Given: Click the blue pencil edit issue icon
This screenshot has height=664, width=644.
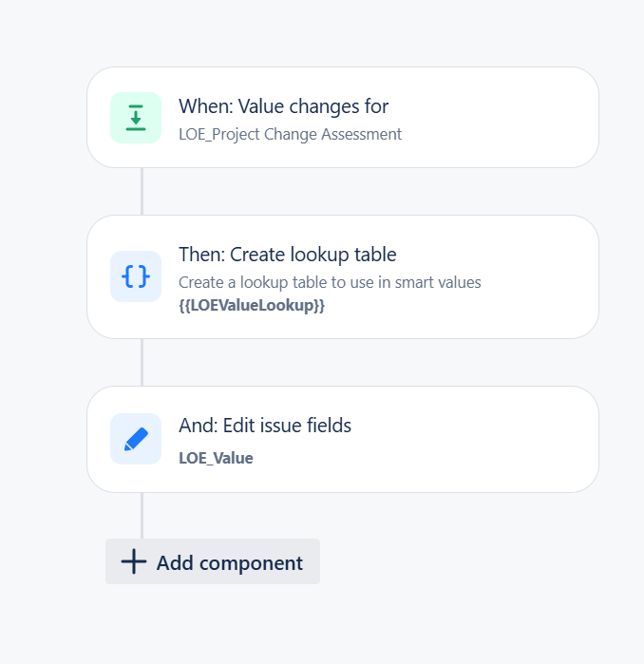Looking at the screenshot, I should pos(136,439).
